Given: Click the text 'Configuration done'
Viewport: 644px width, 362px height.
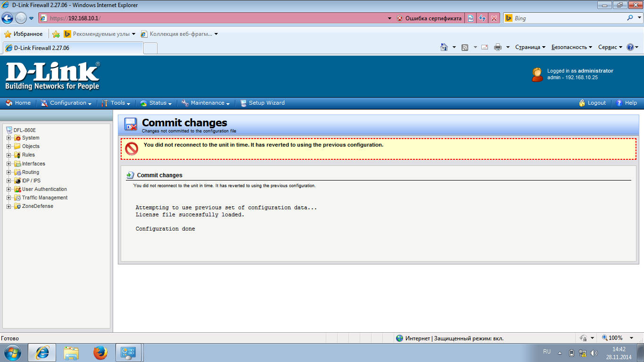Looking at the screenshot, I should (165, 229).
